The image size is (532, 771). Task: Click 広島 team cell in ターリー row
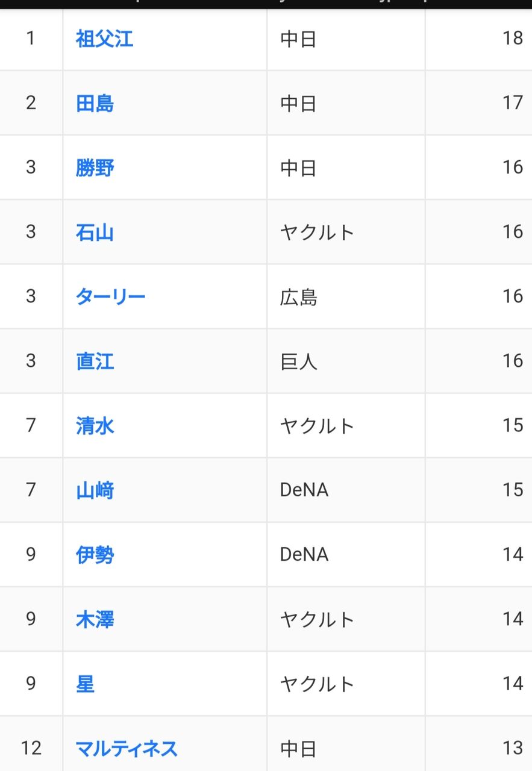[298, 297]
